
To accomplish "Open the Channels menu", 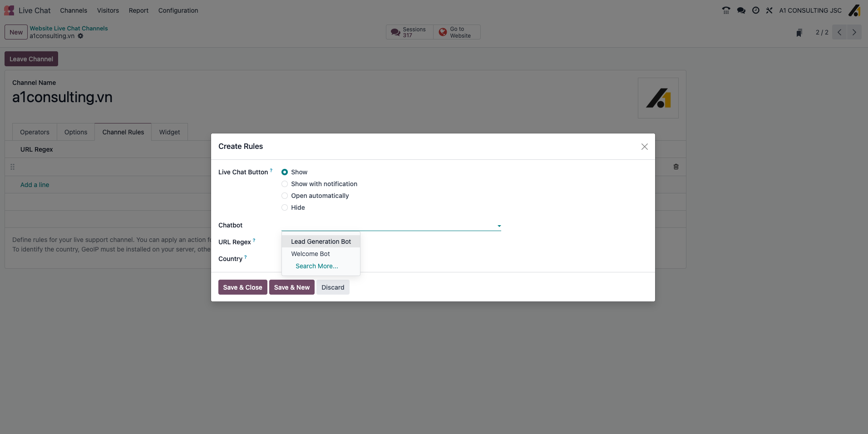I will 74,10.
